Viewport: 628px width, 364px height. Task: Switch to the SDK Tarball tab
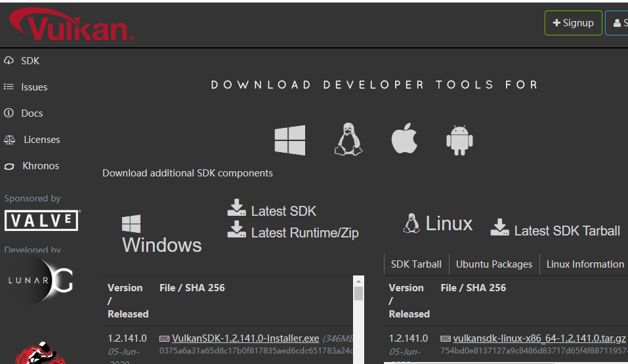pos(416,264)
